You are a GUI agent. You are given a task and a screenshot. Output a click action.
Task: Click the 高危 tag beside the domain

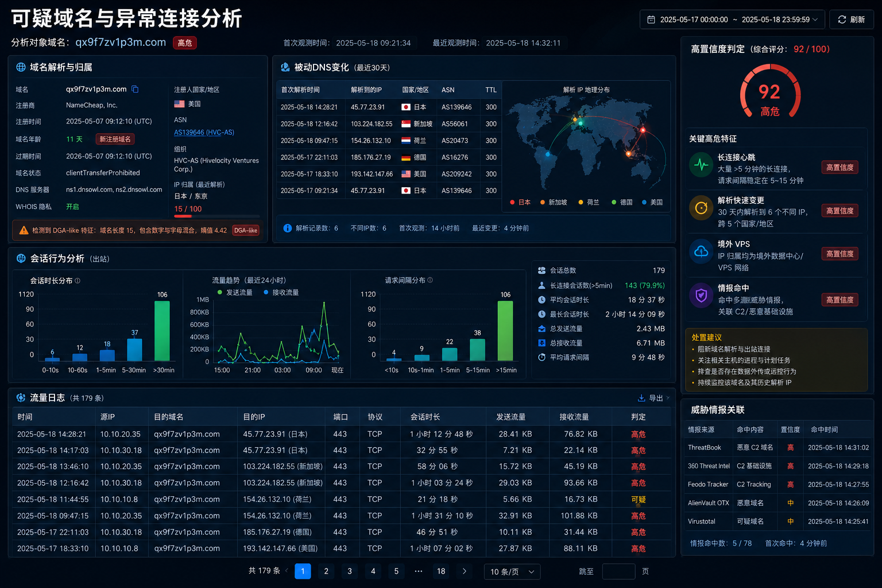[x=185, y=43]
